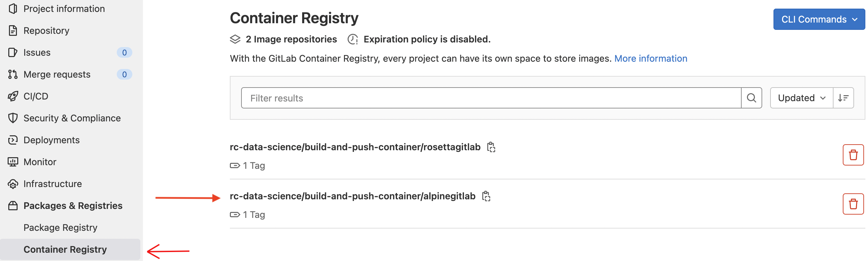Click the CI/CD rocket icon
Image resolution: width=868 pixels, height=261 pixels.
click(x=13, y=96)
